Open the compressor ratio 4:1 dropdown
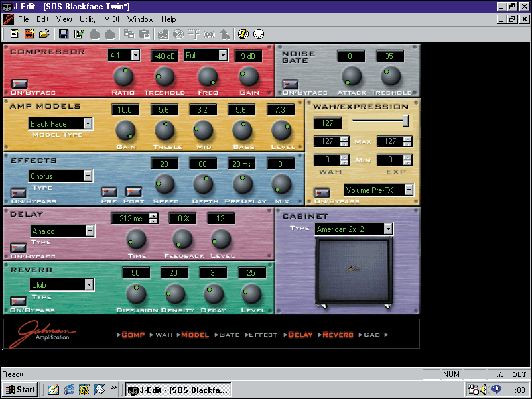Viewport: 532px width, 399px height. (x=135, y=55)
